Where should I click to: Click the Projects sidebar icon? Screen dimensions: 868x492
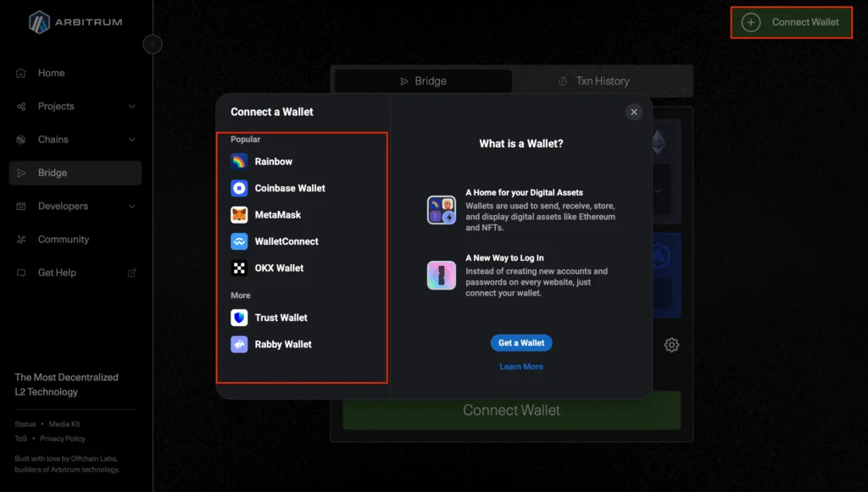pos(21,106)
